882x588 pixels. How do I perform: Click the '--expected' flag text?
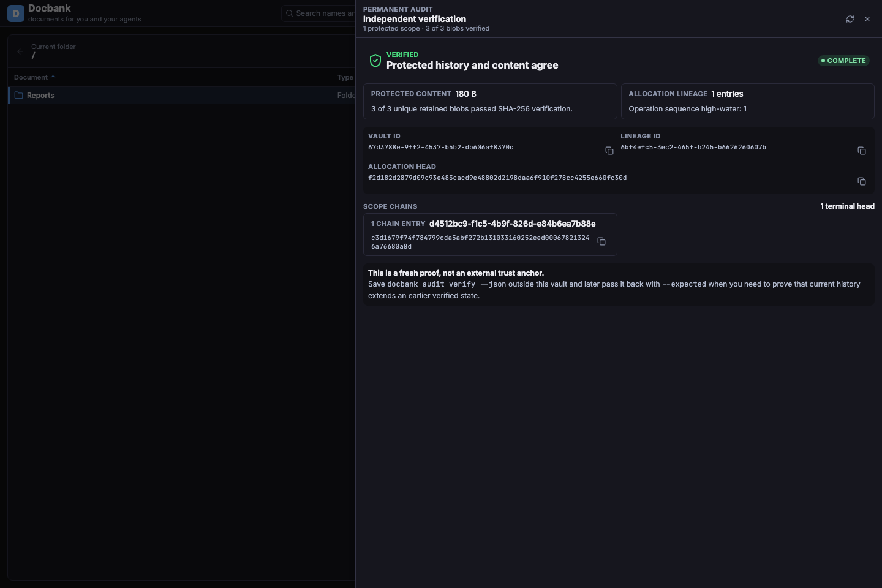coord(684,284)
